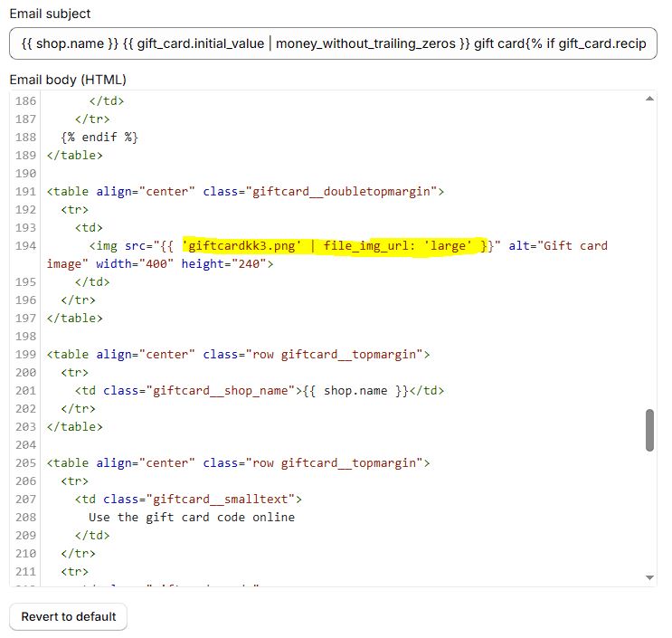Place cursor on the {% endif %} line
Screen dimensions: 672x638
(99, 137)
